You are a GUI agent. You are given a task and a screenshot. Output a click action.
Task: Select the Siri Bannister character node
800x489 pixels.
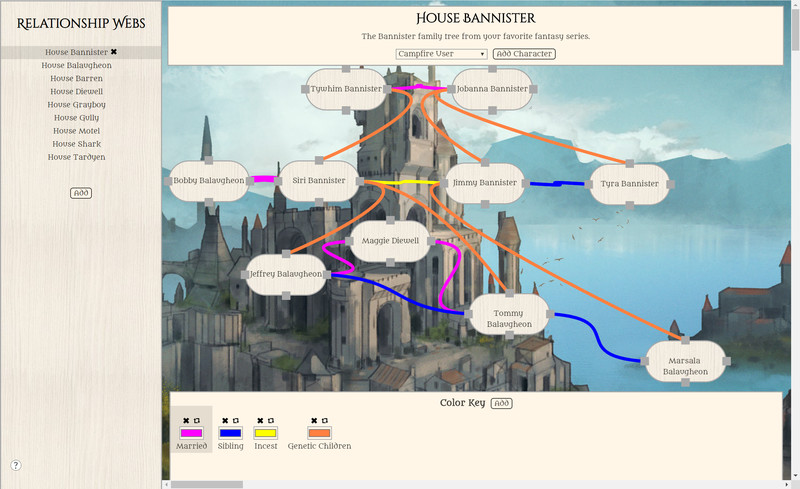click(319, 181)
